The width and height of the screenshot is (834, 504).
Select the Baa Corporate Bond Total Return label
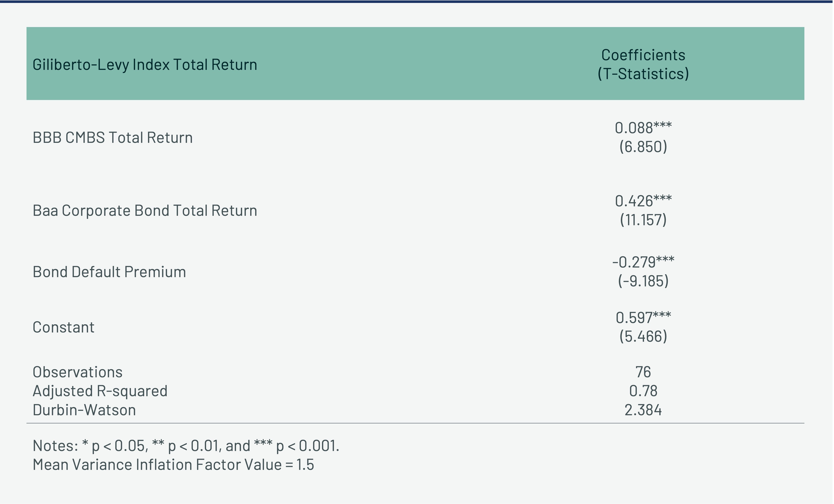(x=145, y=211)
